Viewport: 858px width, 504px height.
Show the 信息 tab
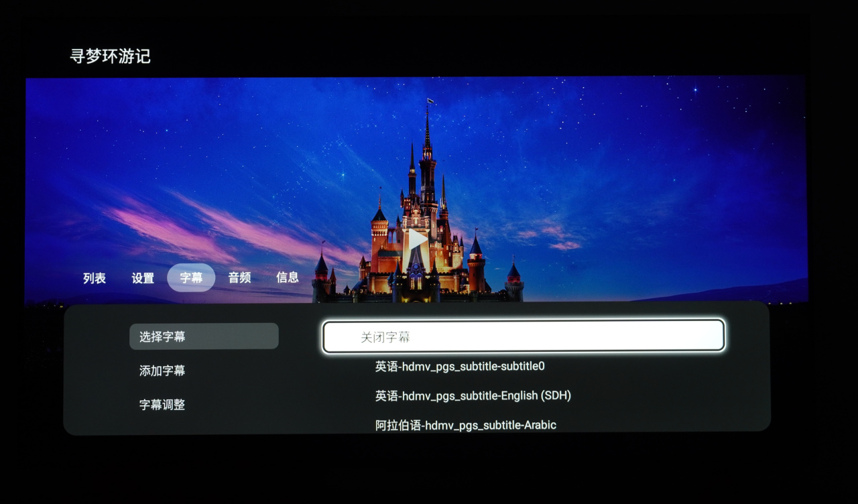point(288,277)
